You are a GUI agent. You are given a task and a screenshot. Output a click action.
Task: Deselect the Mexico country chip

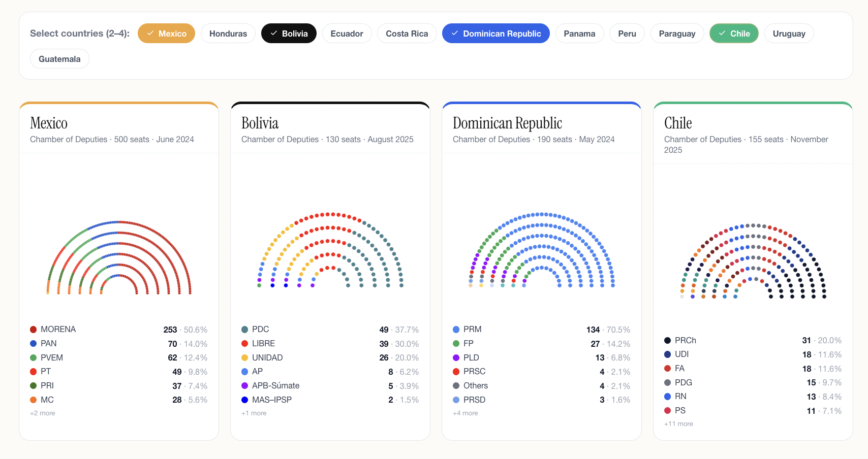166,34
